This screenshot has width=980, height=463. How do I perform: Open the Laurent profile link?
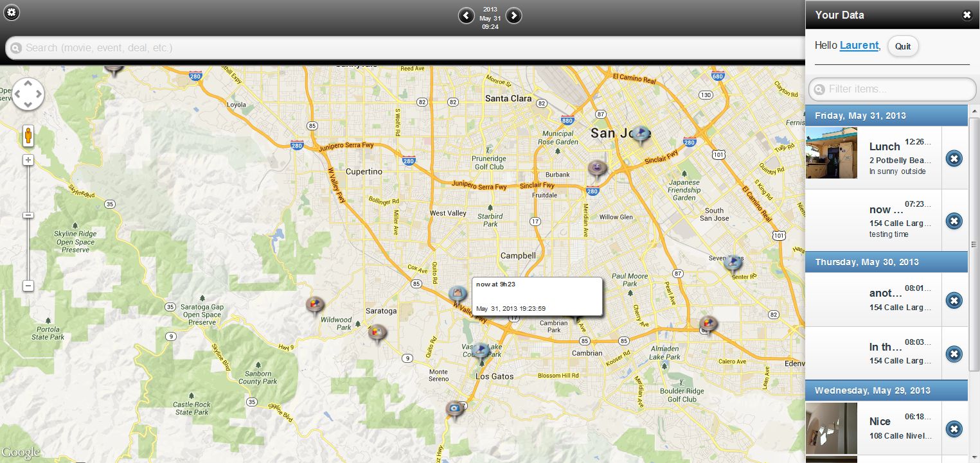coord(859,46)
